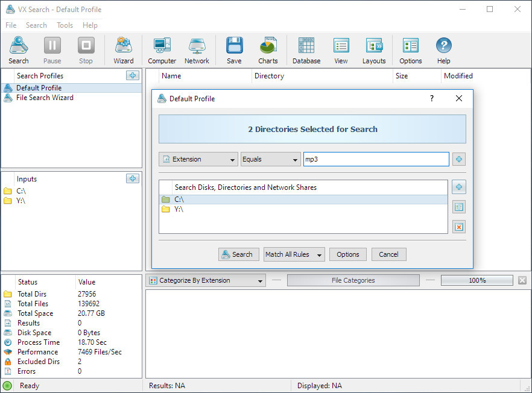
Task: Open the Equals operator dropdown
Action: tap(270, 159)
